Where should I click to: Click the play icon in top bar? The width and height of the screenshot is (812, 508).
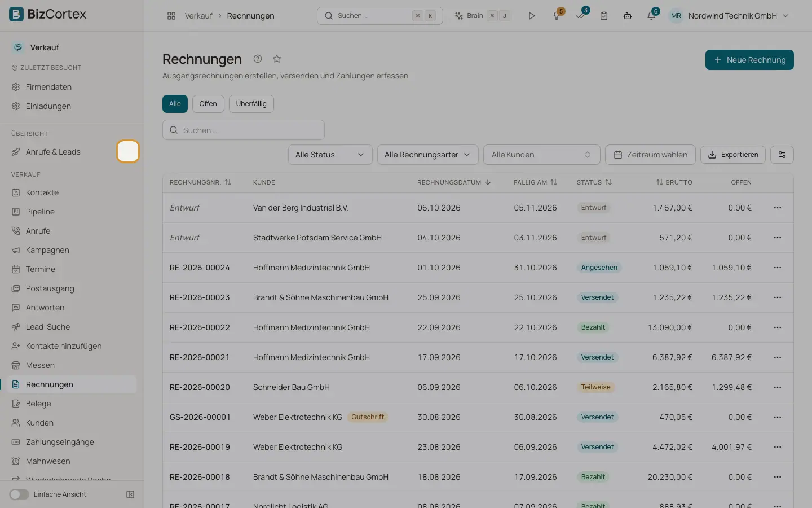[x=532, y=16]
